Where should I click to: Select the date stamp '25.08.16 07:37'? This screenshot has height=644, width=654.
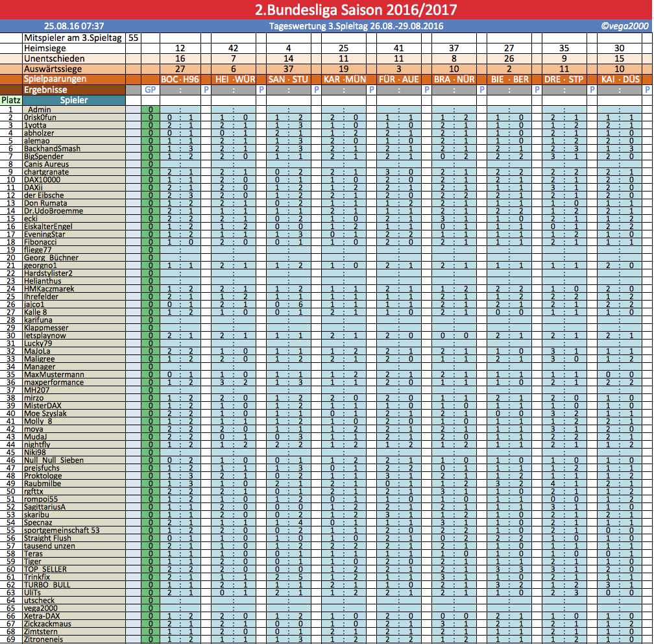click(74, 26)
